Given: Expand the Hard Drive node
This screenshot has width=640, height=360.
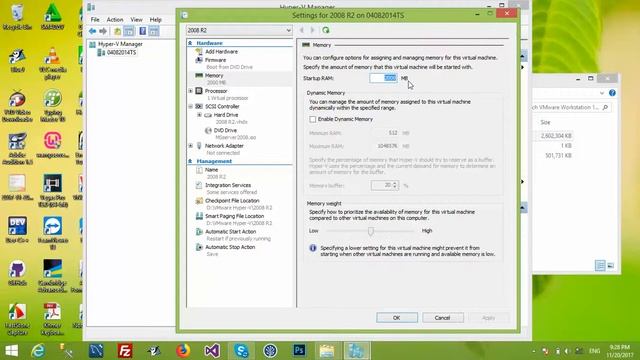Looking at the screenshot, I should tap(199, 115).
